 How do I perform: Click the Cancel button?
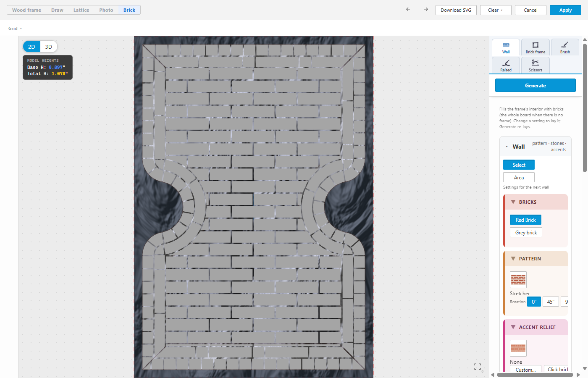tap(530, 10)
